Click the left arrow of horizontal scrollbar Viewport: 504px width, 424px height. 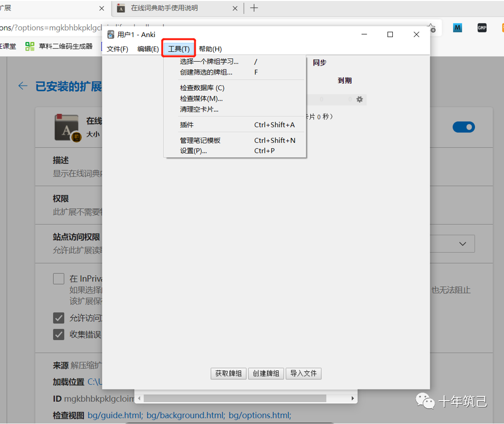pos(139,398)
